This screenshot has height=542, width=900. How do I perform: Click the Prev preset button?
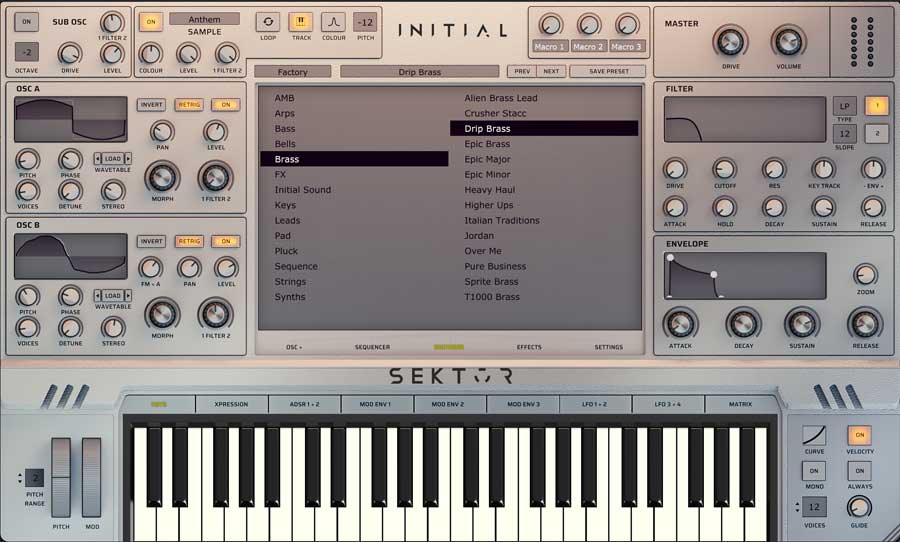tap(522, 71)
